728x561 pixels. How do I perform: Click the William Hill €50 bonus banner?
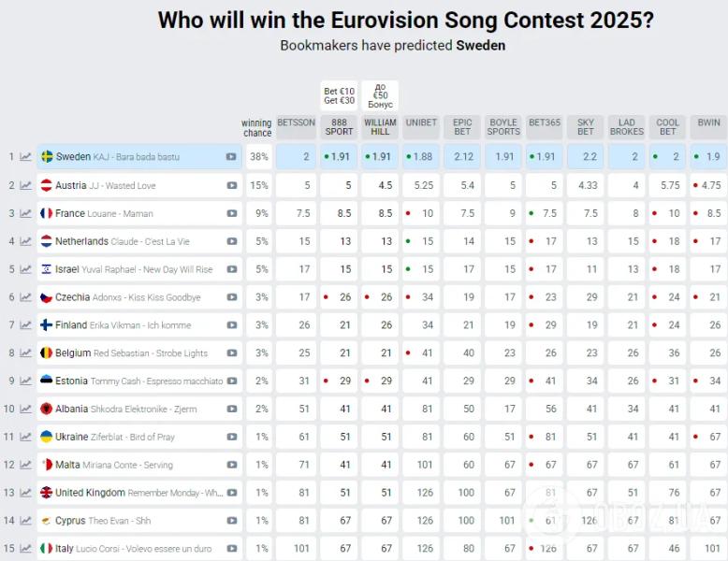tap(380, 96)
